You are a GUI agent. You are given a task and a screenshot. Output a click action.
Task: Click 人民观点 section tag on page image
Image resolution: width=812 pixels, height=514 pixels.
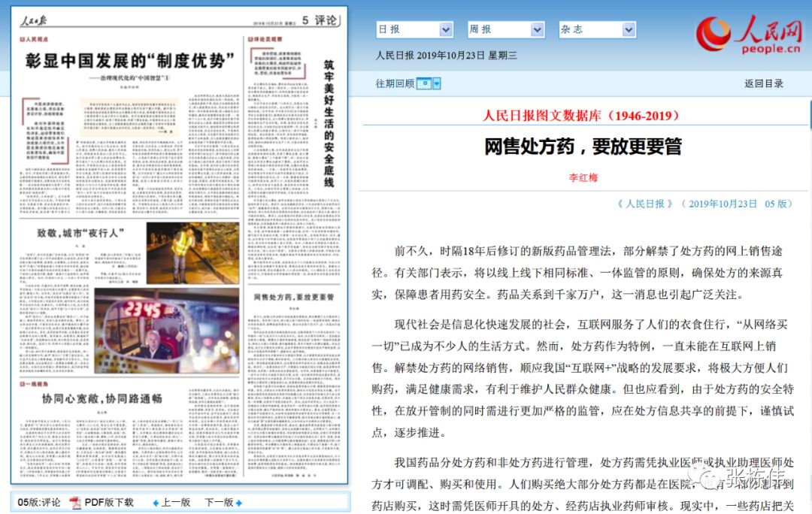coord(34,39)
